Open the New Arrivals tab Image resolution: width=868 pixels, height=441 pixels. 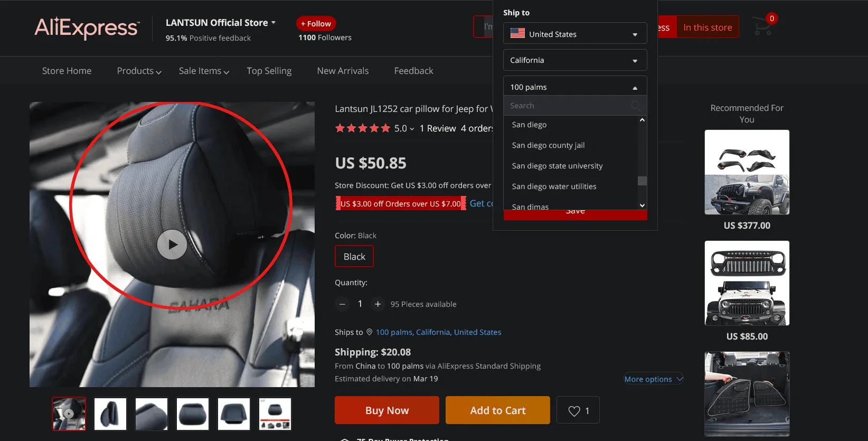343,71
